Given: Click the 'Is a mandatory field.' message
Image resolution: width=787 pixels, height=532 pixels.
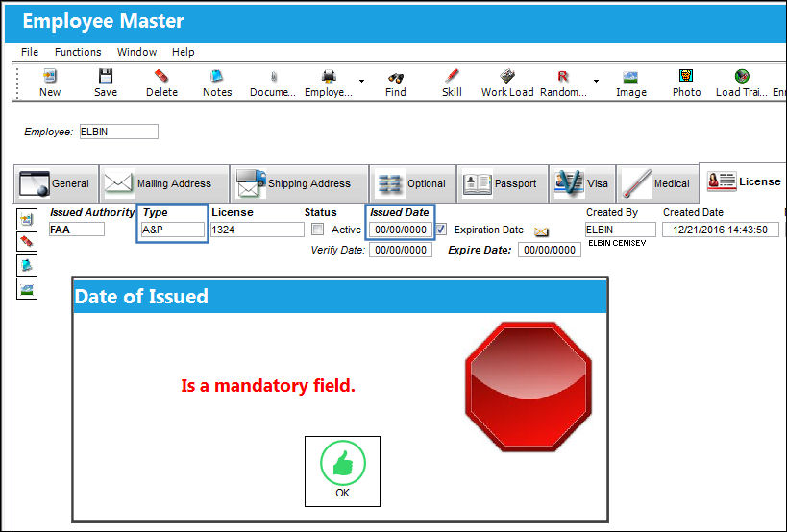Looking at the screenshot, I should (x=268, y=386).
